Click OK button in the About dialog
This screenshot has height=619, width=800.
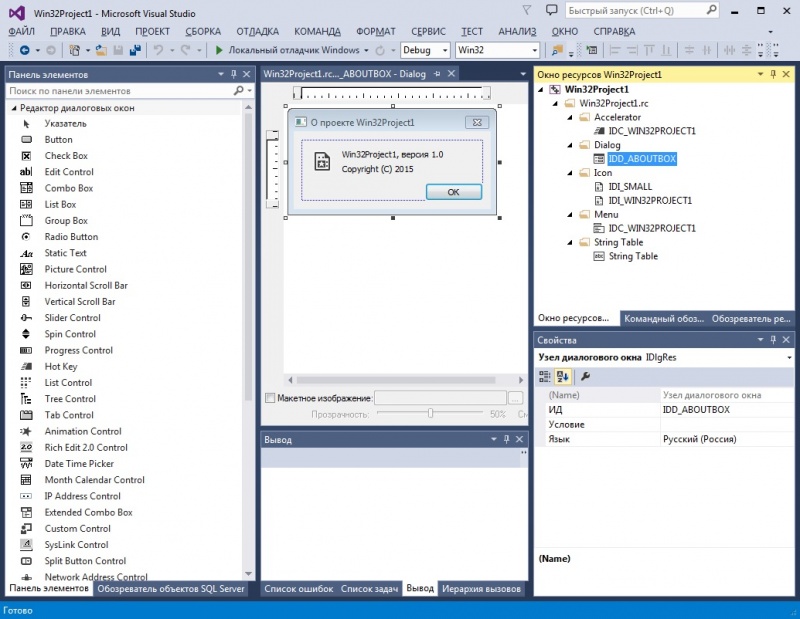pos(453,192)
